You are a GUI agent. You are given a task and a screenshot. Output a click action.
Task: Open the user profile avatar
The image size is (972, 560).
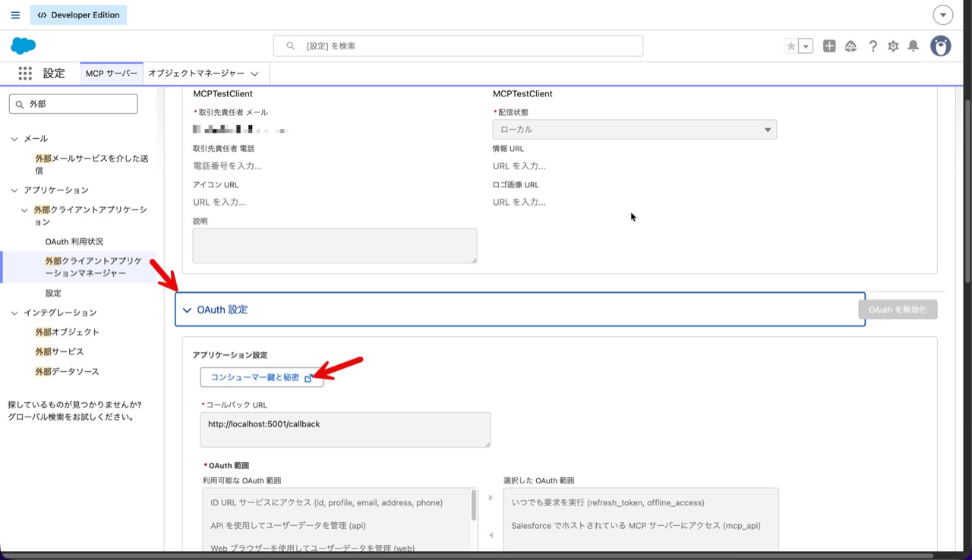(941, 46)
